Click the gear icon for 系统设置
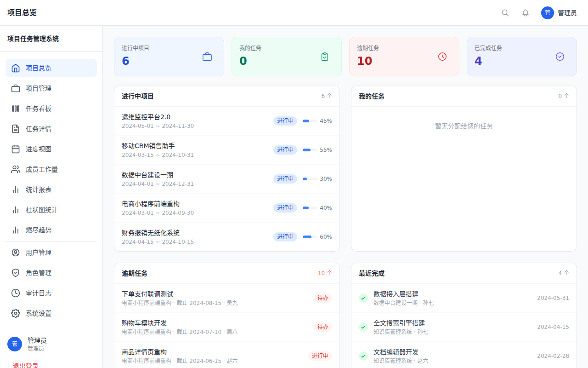 pos(16,313)
